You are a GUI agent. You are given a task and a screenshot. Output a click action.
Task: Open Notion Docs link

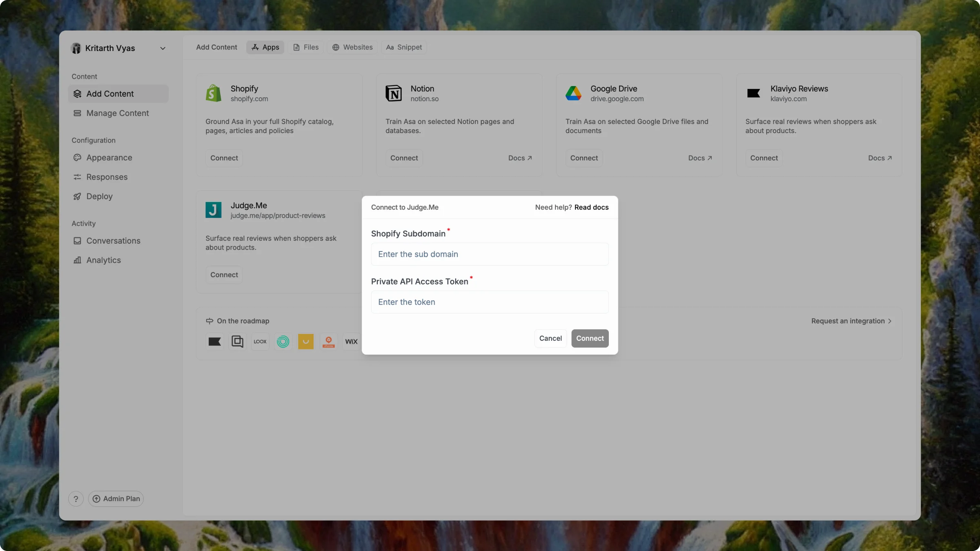click(520, 158)
